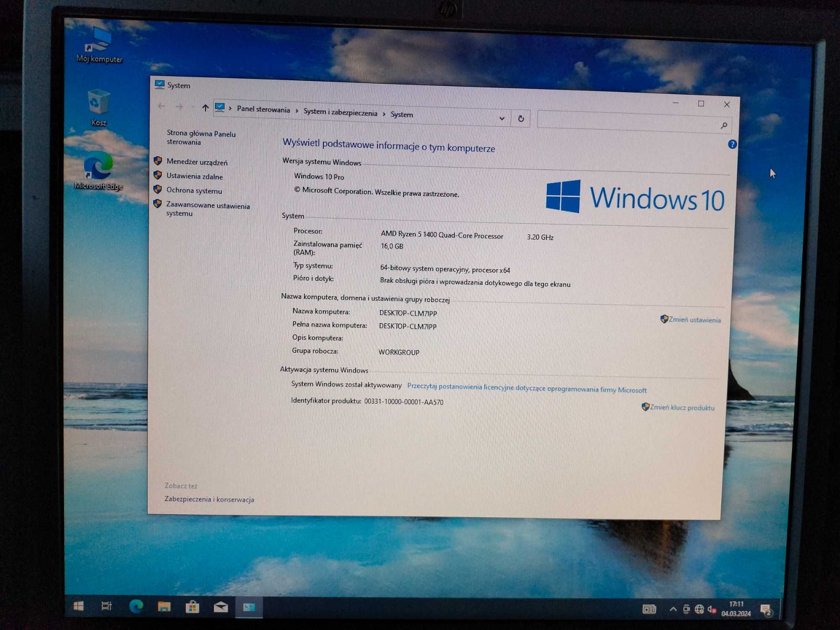Viewport: 840px width, 630px height.
Task: Click the System window taskbar button
Action: pyautogui.click(x=249, y=607)
